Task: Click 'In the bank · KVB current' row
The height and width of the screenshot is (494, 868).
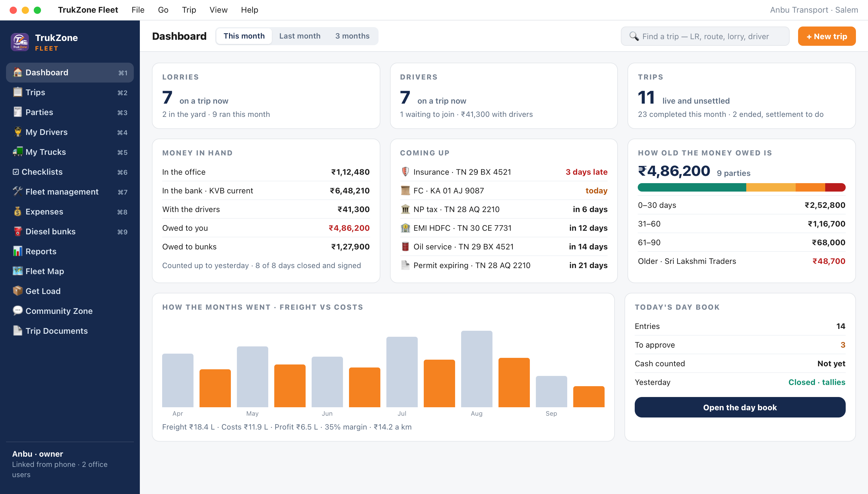Action: 266,190
